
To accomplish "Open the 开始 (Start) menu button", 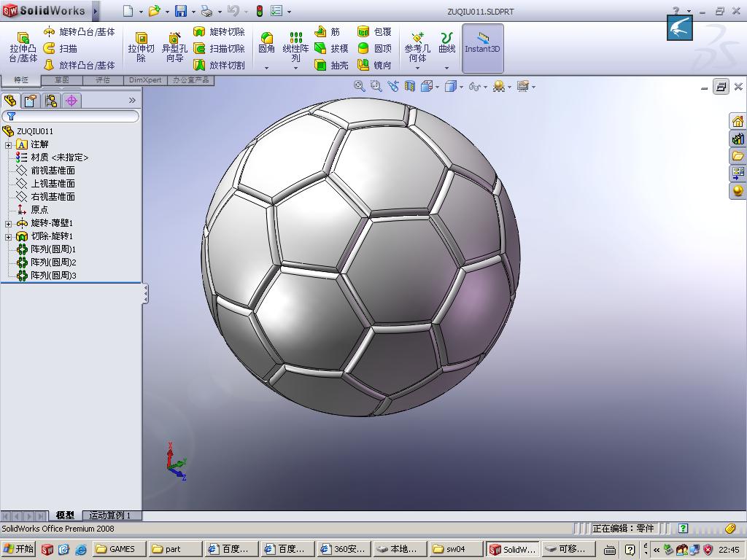I will [x=18, y=549].
